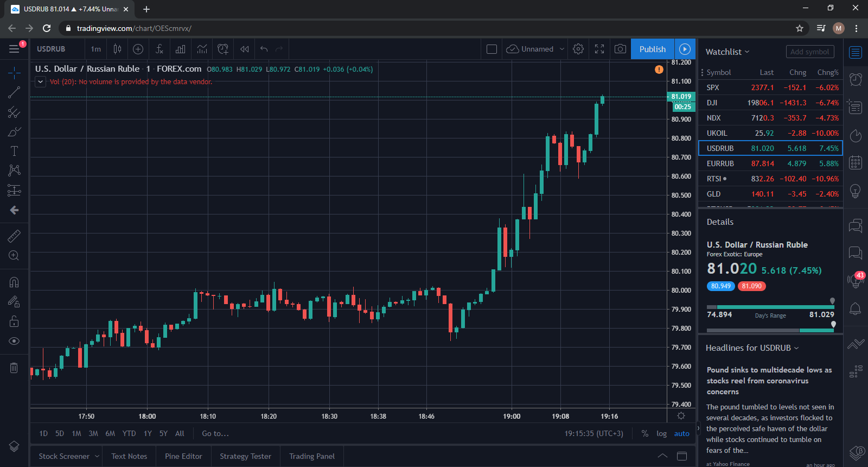This screenshot has width=868, height=467.
Task: Expand the bottom panel upward chevron
Action: coord(662,456)
